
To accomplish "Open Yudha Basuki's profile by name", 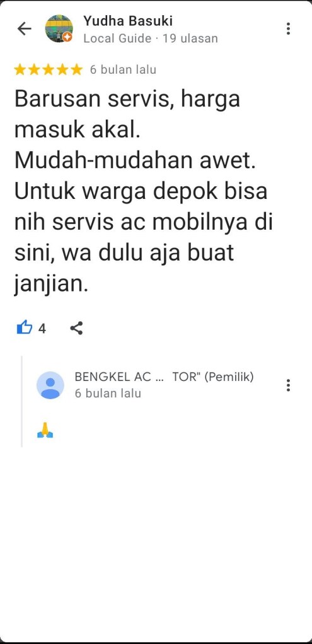I will [x=128, y=21].
